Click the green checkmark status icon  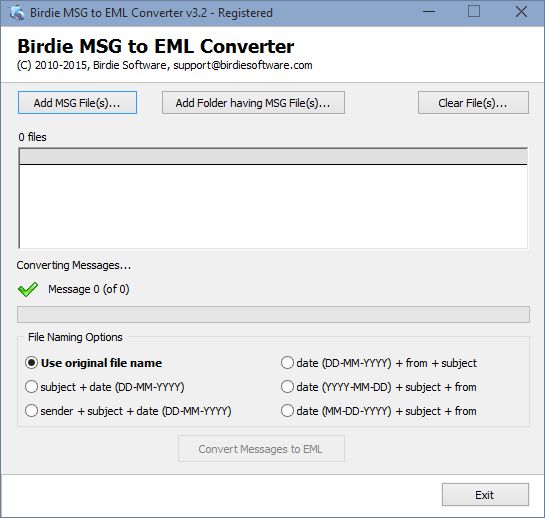[x=28, y=289]
